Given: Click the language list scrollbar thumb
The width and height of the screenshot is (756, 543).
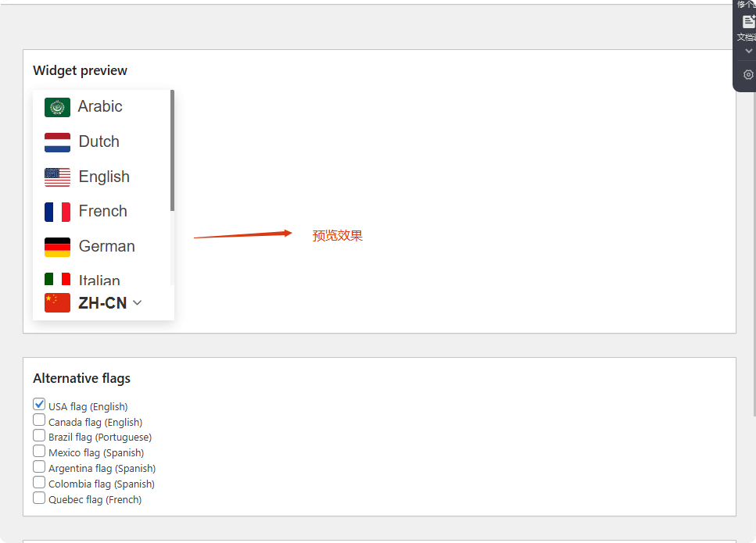Looking at the screenshot, I should click(x=172, y=150).
